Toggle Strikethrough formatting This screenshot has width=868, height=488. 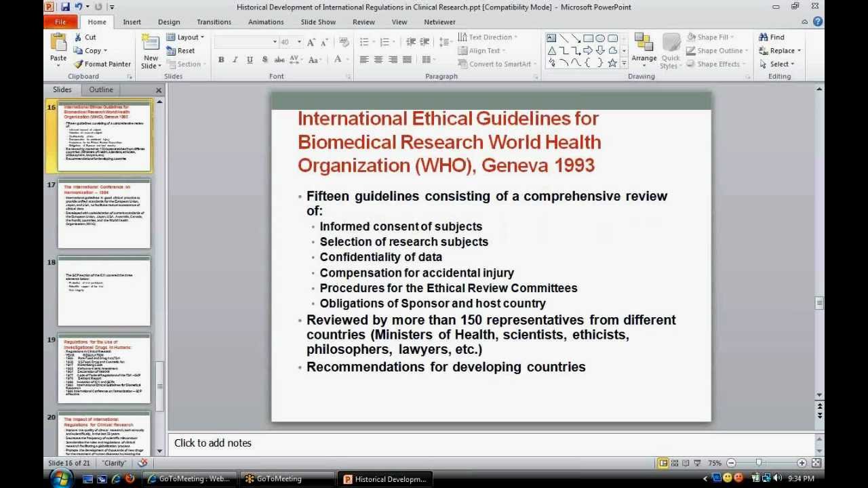(279, 60)
